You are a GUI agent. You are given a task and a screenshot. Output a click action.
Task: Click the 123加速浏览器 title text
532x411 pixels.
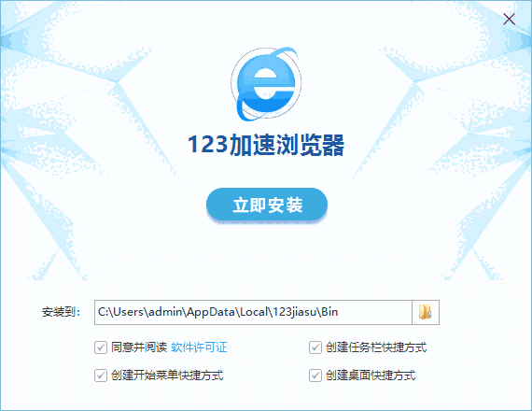(x=266, y=145)
